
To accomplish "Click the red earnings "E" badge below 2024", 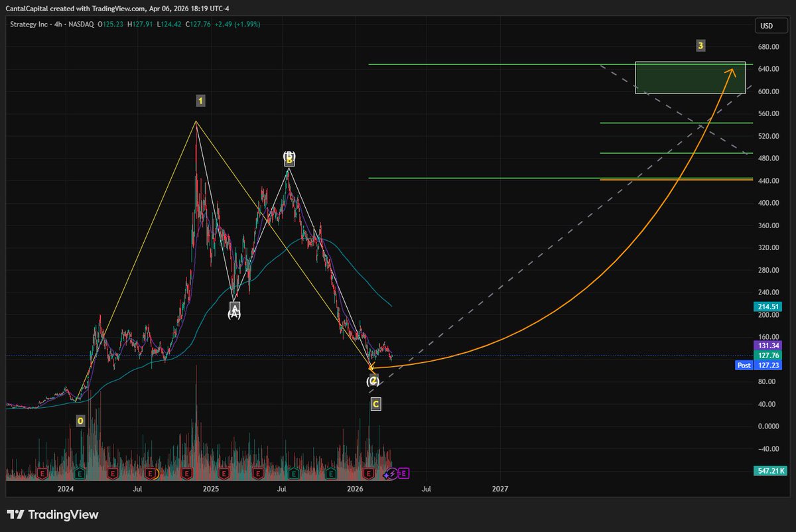I will [42, 472].
